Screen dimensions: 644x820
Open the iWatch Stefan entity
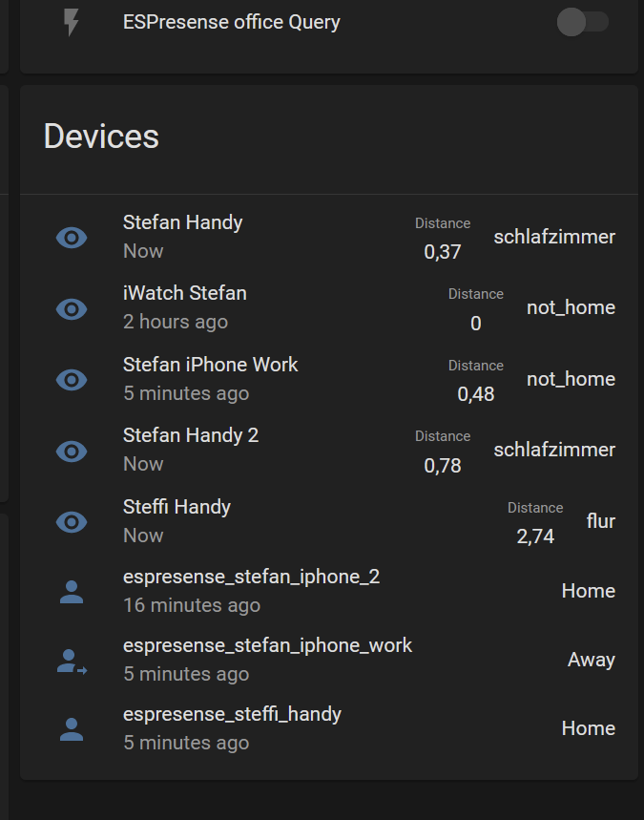[184, 293]
